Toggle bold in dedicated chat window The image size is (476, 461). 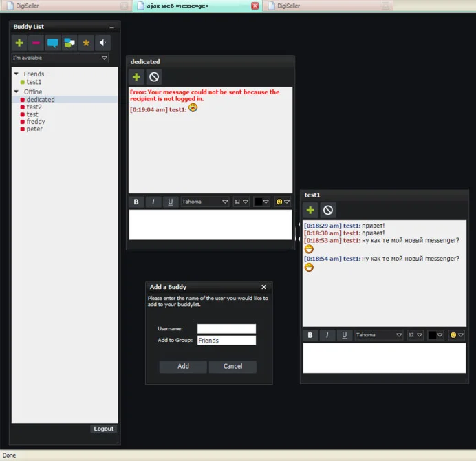tap(136, 202)
